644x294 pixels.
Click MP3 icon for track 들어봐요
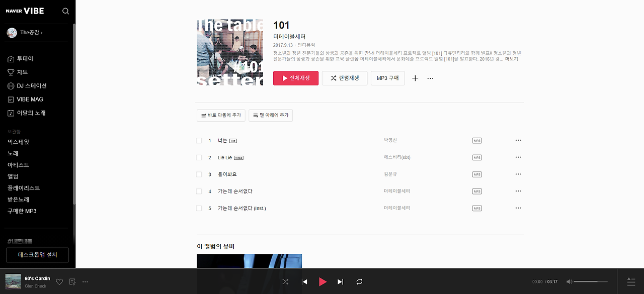click(x=477, y=174)
